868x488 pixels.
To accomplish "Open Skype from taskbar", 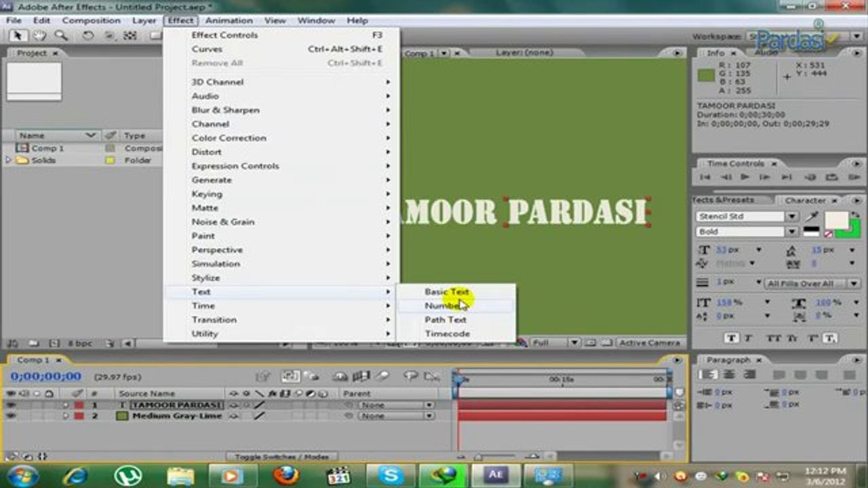I will pos(391,475).
